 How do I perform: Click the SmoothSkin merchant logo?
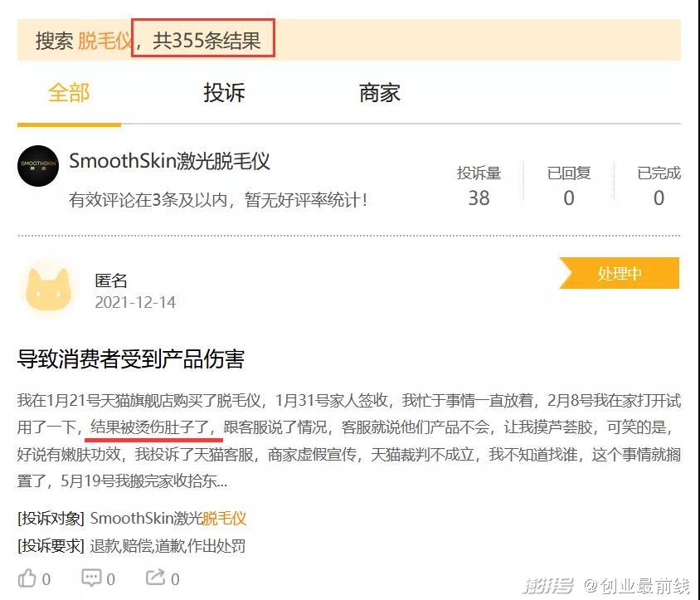click(38, 166)
